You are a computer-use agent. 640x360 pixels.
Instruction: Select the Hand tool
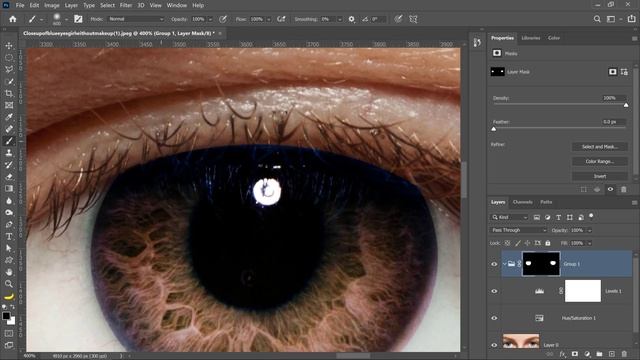(9, 272)
